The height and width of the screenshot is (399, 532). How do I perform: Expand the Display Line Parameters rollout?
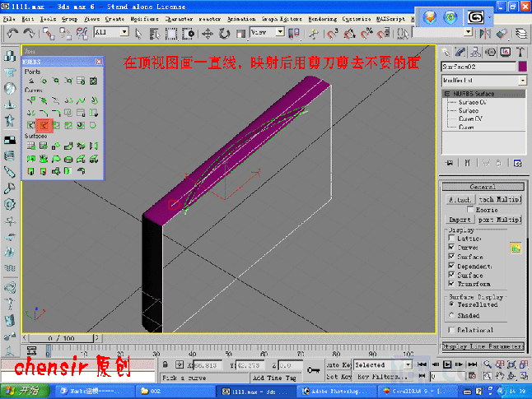[x=483, y=346]
